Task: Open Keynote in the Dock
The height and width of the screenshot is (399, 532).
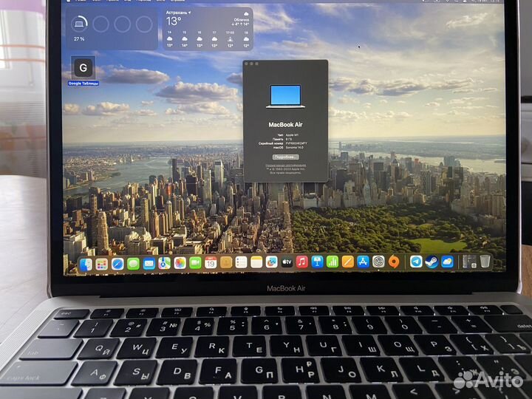Action: (x=317, y=262)
